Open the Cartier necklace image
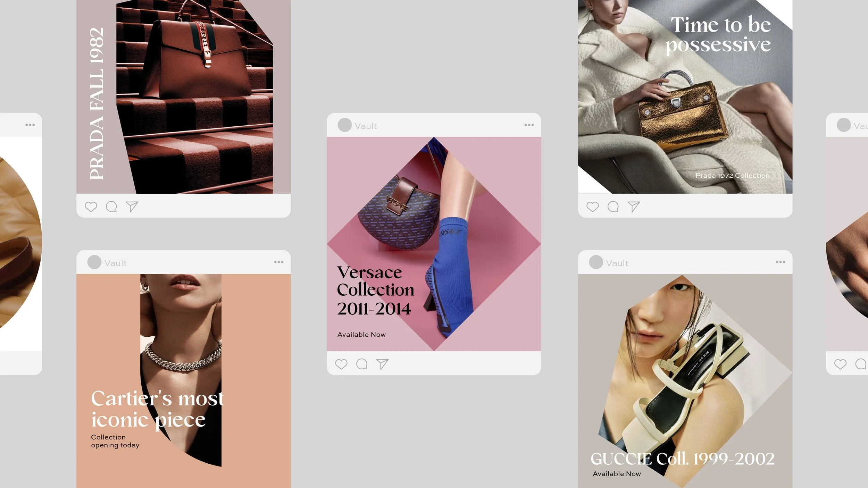868x488 pixels. pyautogui.click(x=181, y=370)
